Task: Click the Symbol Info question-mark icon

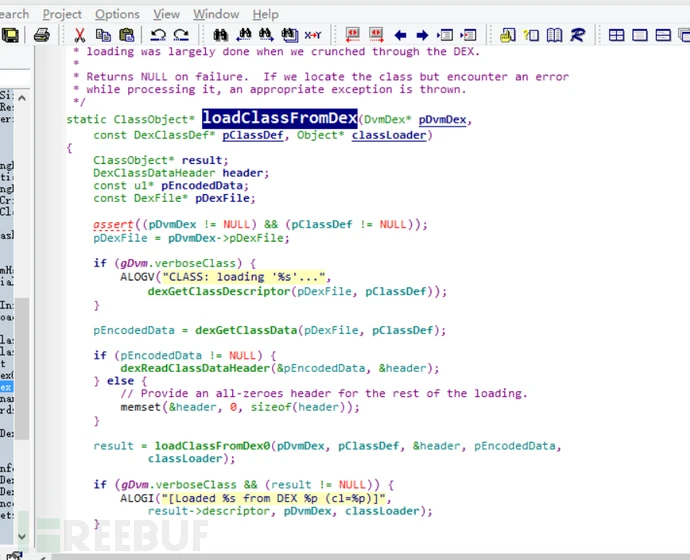Action: pos(531,35)
